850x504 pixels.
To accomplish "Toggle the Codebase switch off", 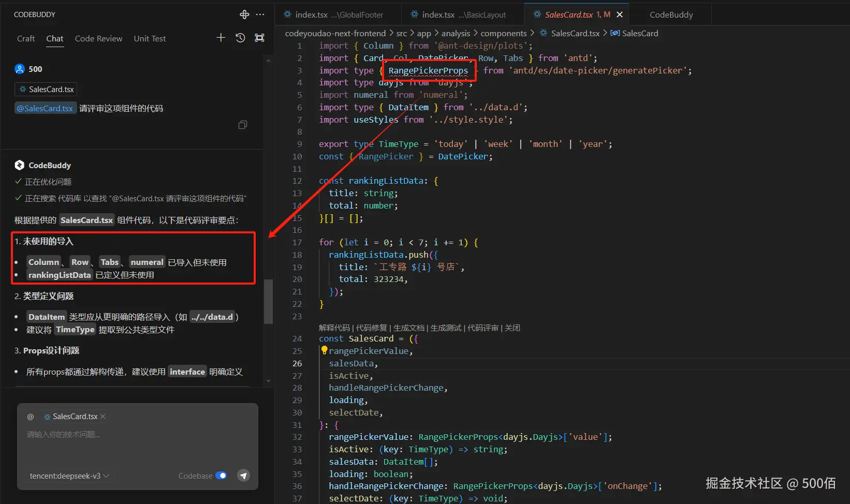I will pyautogui.click(x=221, y=476).
